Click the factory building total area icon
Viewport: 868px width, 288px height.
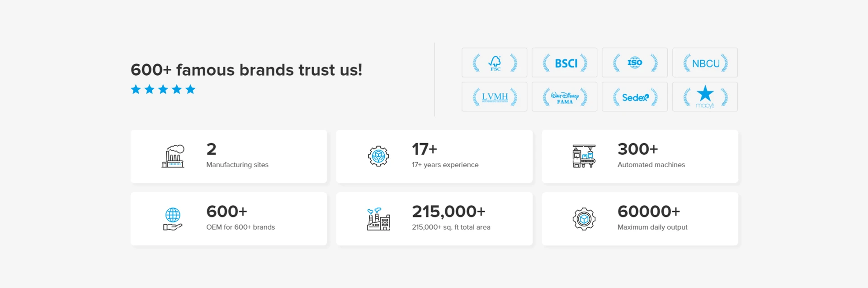[378, 219]
